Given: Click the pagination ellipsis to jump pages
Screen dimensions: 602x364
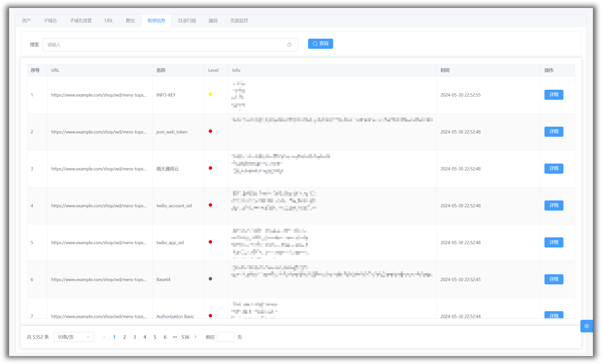Looking at the screenshot, I should 175,337.
